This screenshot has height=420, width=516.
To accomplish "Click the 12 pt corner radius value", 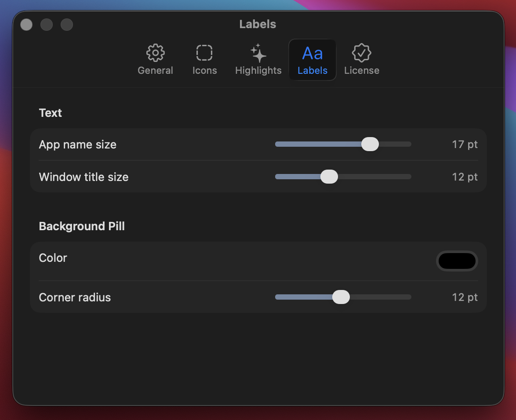I will 464,297.
